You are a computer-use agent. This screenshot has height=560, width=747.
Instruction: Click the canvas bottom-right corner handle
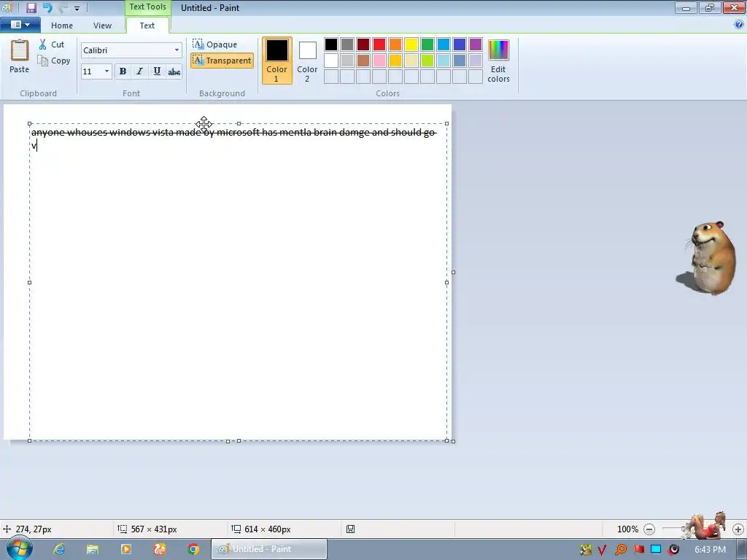pos(453,441)
